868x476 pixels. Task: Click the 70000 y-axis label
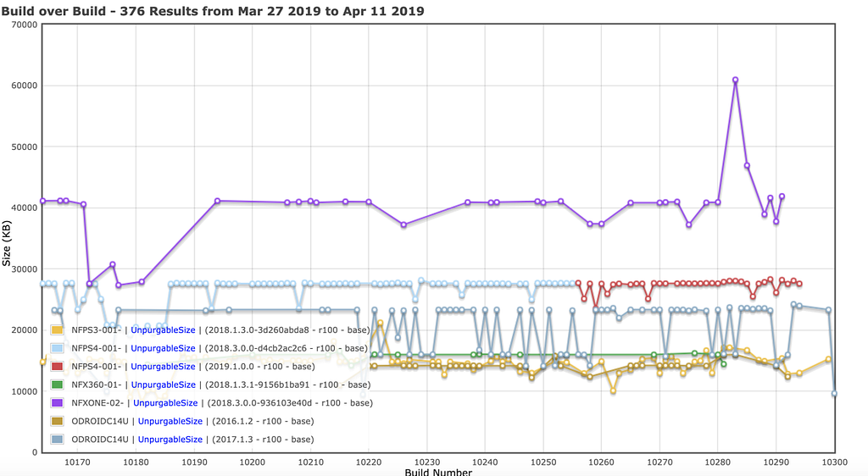tap(25, 25)
